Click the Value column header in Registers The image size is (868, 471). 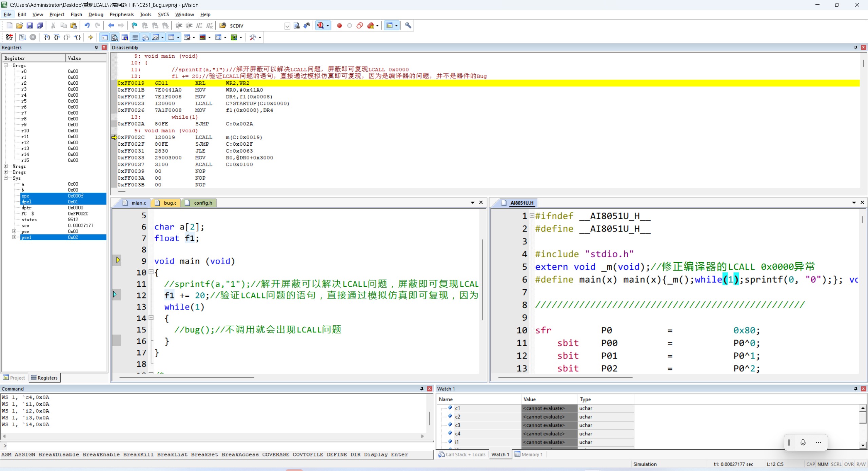86,58
